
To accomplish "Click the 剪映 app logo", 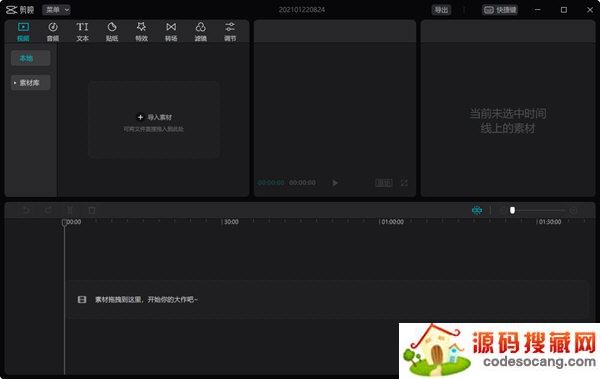I will click(x=20, y=10).
